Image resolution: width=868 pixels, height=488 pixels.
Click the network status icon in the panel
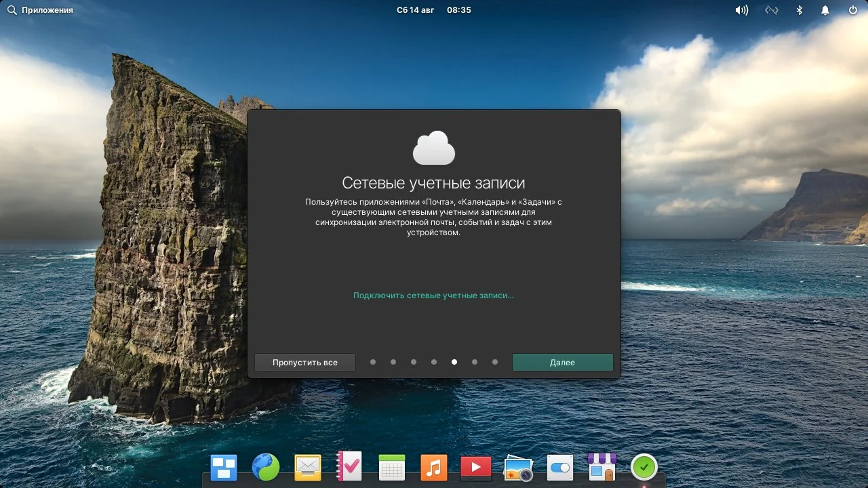[771, 9]
